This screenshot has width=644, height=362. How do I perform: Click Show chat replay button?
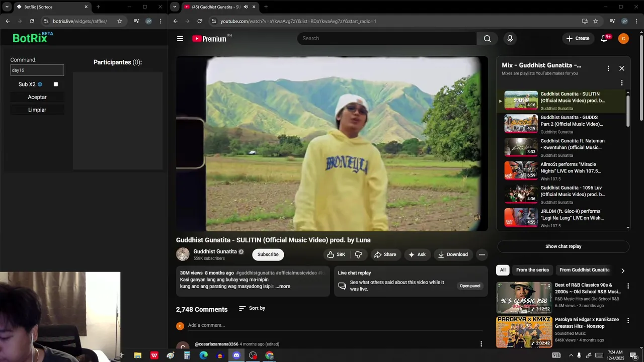tap(563, 246)
